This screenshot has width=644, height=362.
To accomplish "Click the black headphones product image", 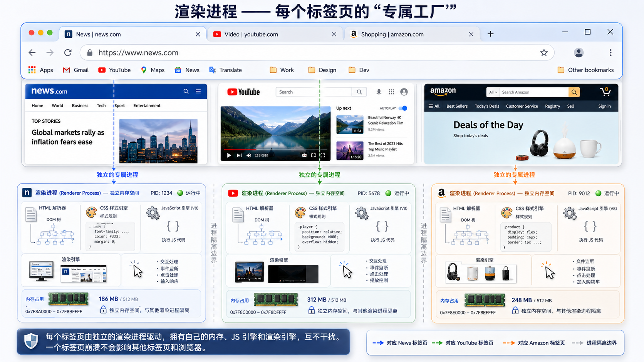I will [x=539, y=143].
